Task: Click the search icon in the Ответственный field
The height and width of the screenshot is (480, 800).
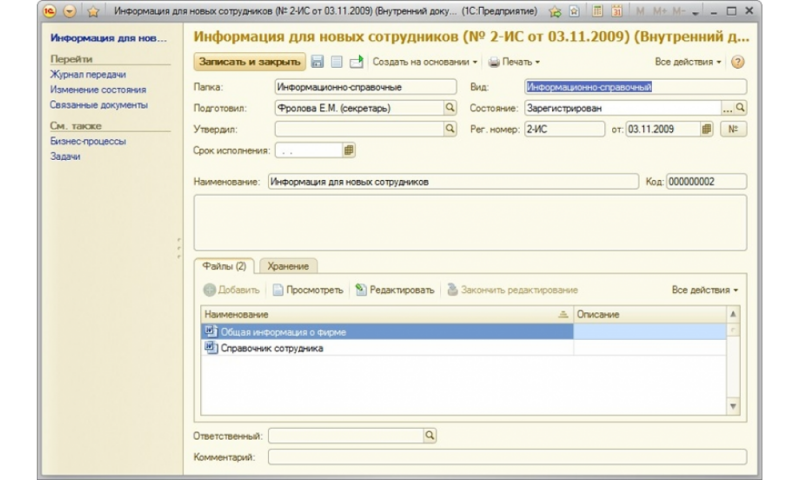Action: [430, 436]
